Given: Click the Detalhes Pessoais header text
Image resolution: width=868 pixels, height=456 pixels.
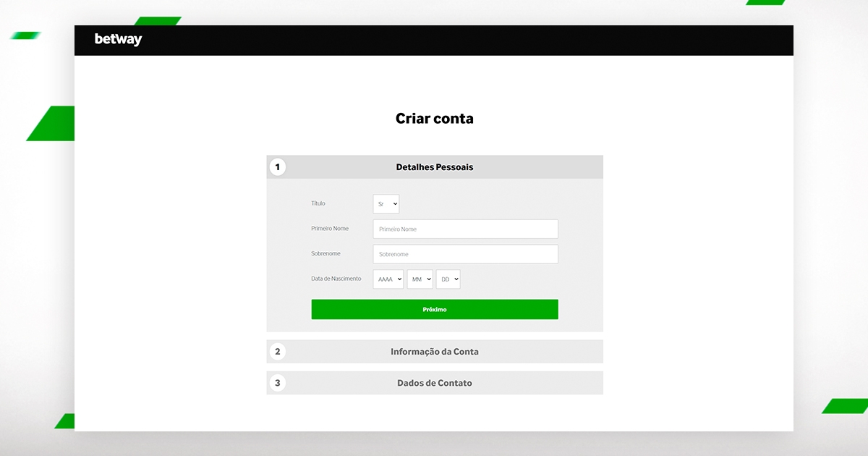Looking at the screenshot, I should point(434,166).
